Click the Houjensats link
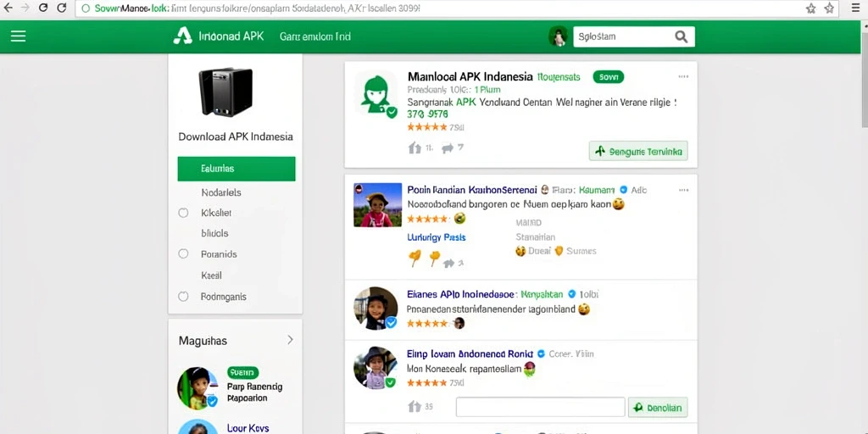 559,77
